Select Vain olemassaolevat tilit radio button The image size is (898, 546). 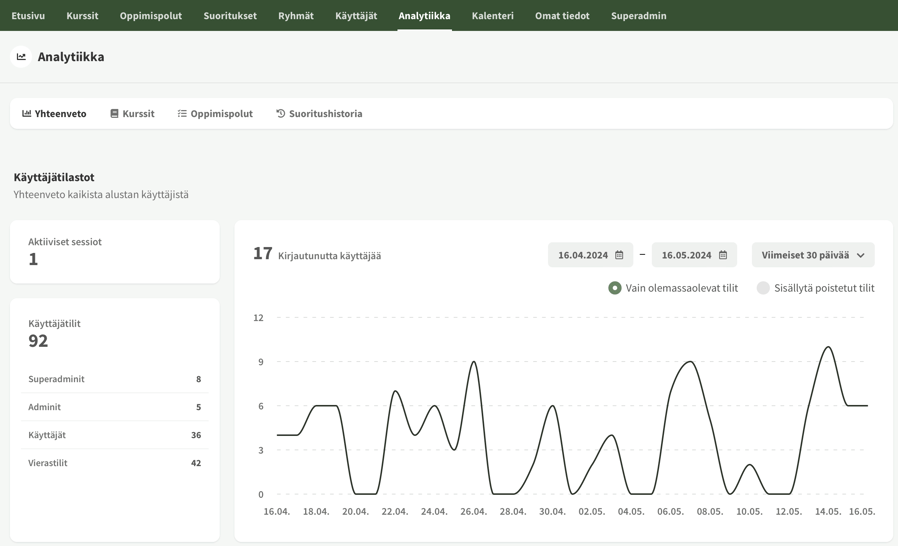[x=615, y=288]
